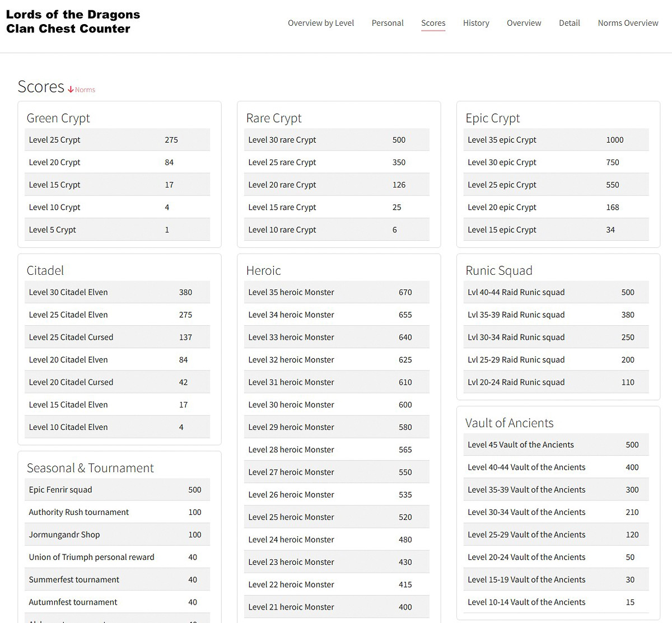Switch to the Personal tab
Viewport: 672px width, 623px height.
coord(388,23)
